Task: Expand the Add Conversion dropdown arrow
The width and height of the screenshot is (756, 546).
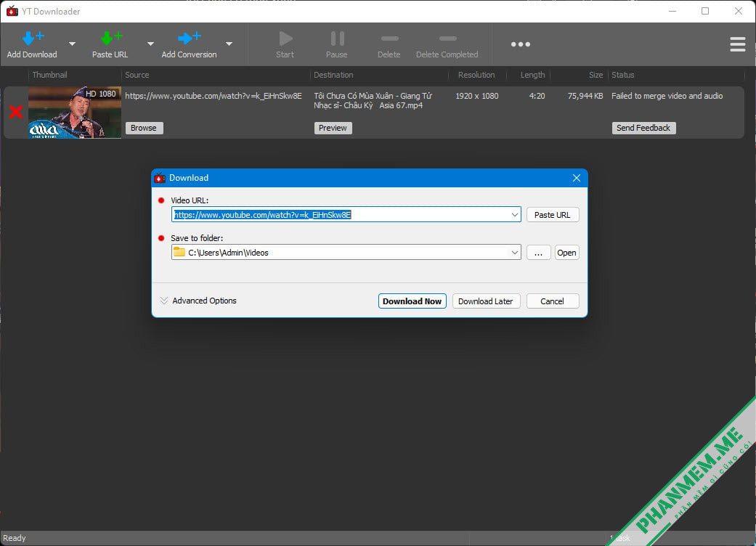Action: coord(229,44)
